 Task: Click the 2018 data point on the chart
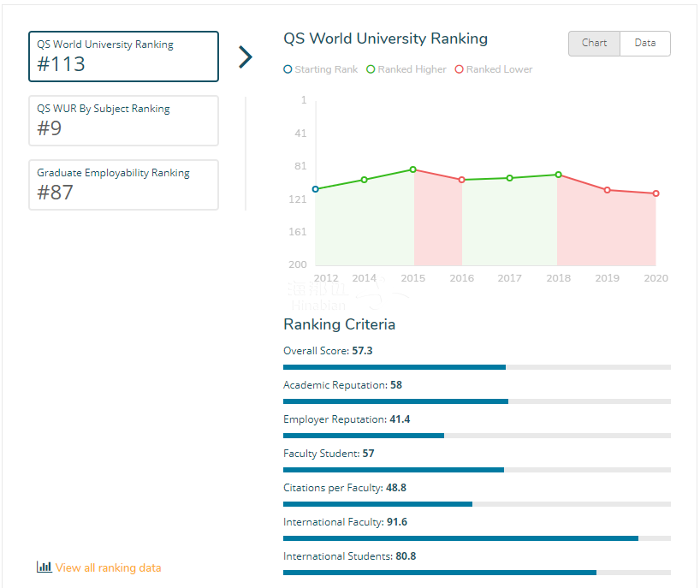[x=559, y=175]
